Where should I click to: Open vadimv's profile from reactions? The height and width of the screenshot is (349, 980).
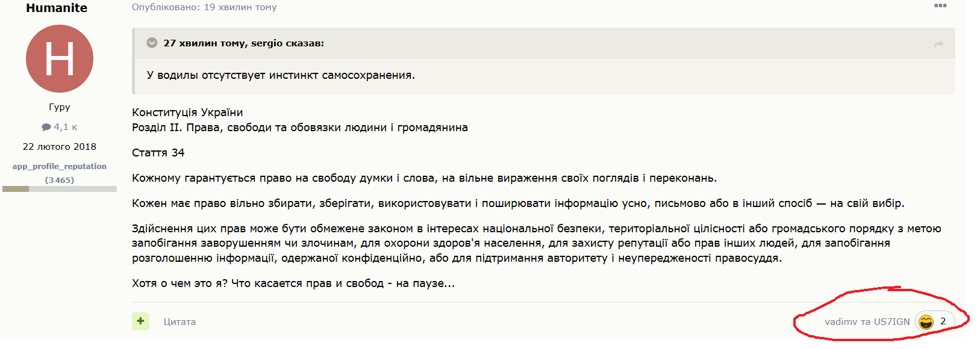841,322
